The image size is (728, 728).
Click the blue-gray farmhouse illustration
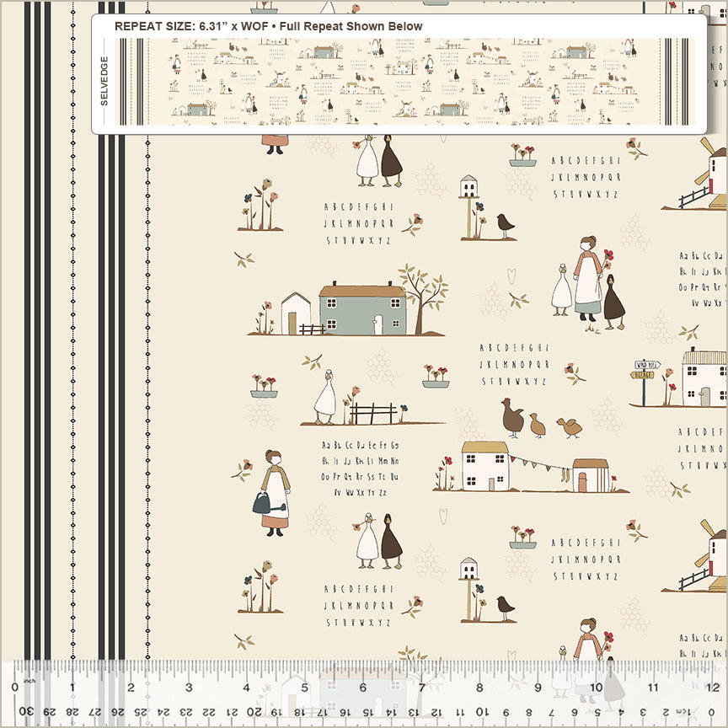click(x=362, y=309)
